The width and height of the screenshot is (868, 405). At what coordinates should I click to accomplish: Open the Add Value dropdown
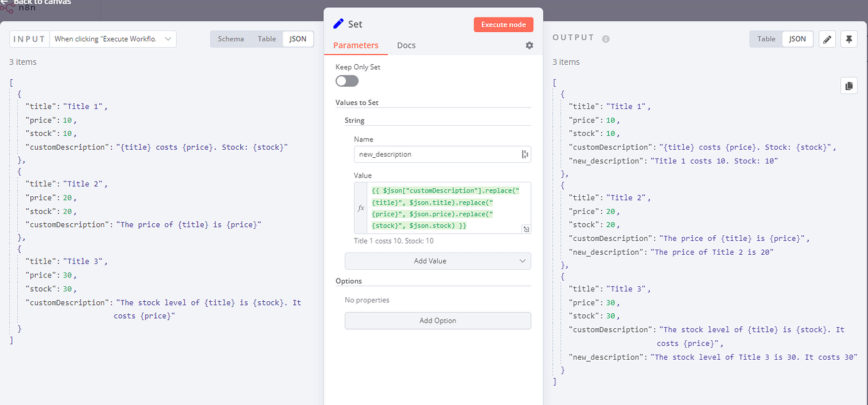(438, 260)
